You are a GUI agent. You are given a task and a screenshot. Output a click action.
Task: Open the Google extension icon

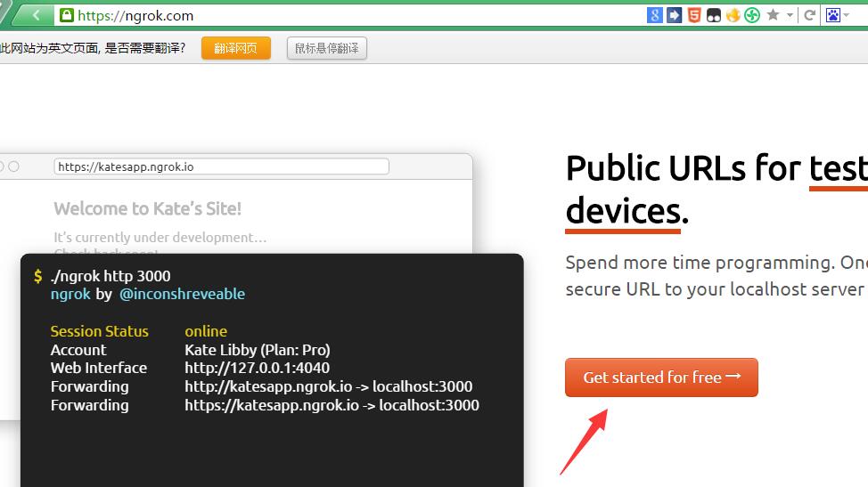coord(654,15)
